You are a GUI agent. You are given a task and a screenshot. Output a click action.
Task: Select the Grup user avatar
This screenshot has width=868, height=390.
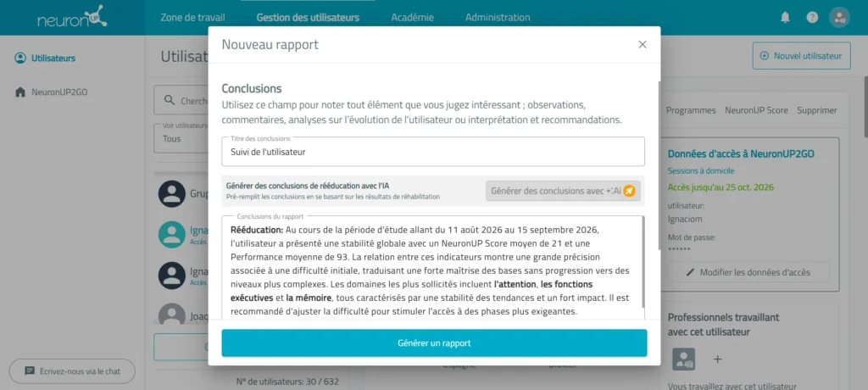coord(172,194)
